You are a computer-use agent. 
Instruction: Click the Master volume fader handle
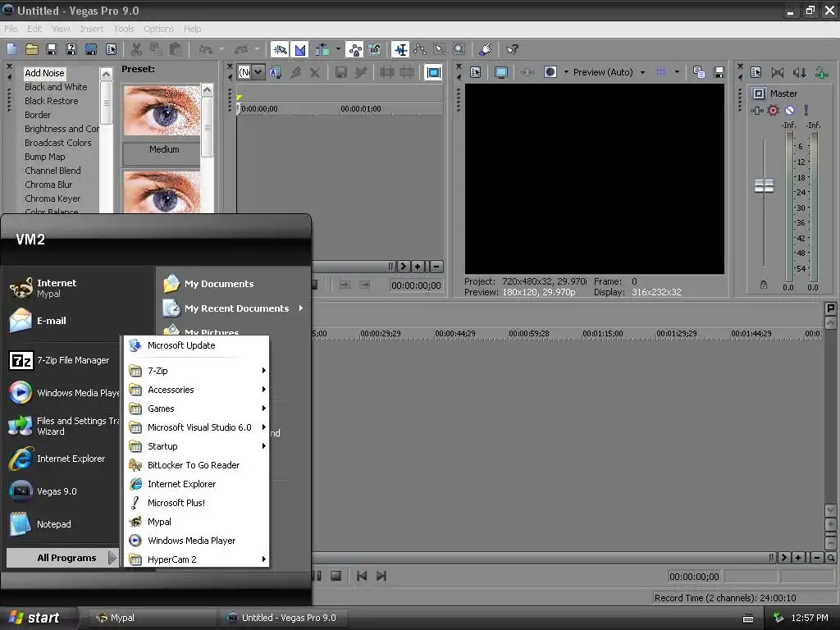[x=764, y=186]
